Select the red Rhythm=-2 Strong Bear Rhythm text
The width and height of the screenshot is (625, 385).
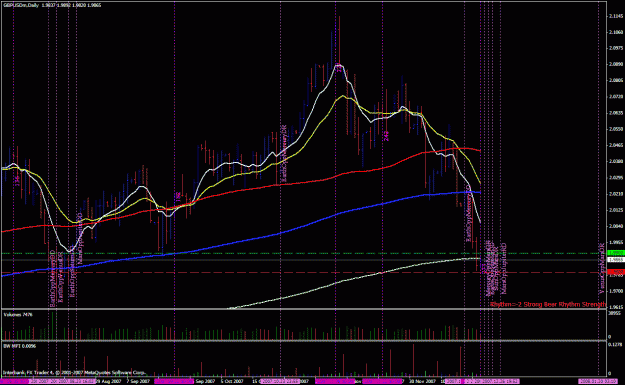tap(548, 304)
